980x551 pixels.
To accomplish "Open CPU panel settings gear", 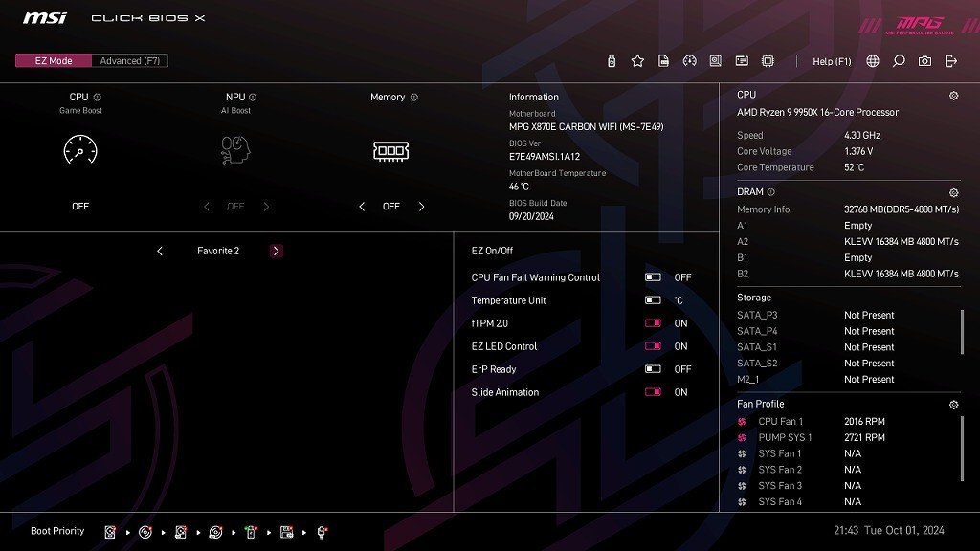I will click(954, 96).
